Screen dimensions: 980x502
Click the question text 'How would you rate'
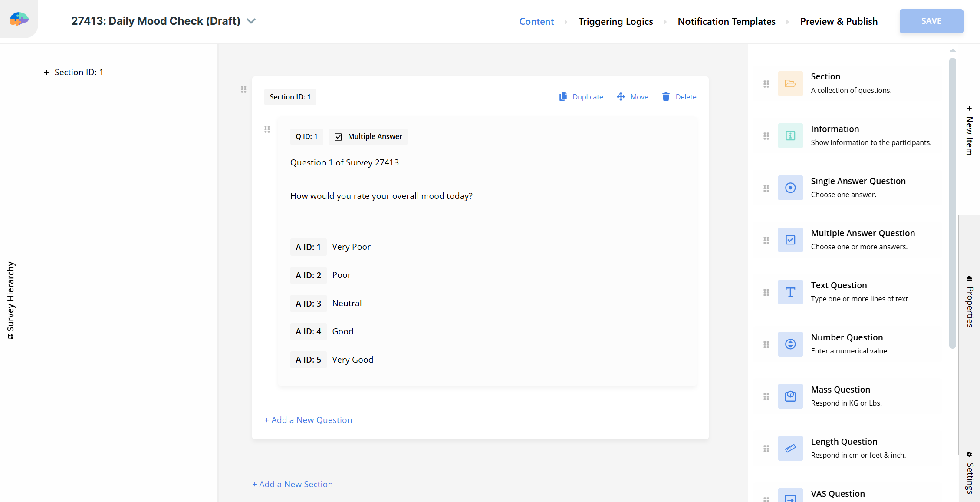(x=381, y=196)
